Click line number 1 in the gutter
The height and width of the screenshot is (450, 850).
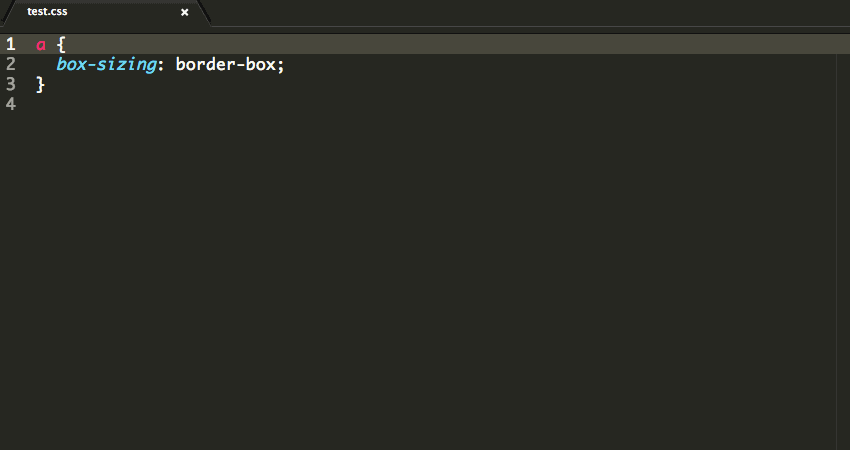tap(10, 44)
